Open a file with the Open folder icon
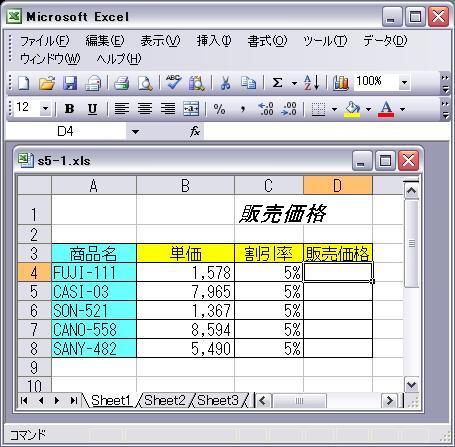Screen dimensions: 455x447 [47, 83]
